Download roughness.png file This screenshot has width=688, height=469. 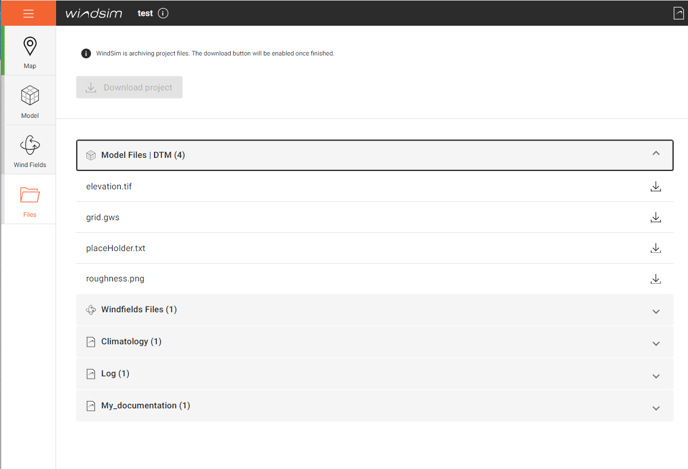click(x=655, y=279)
